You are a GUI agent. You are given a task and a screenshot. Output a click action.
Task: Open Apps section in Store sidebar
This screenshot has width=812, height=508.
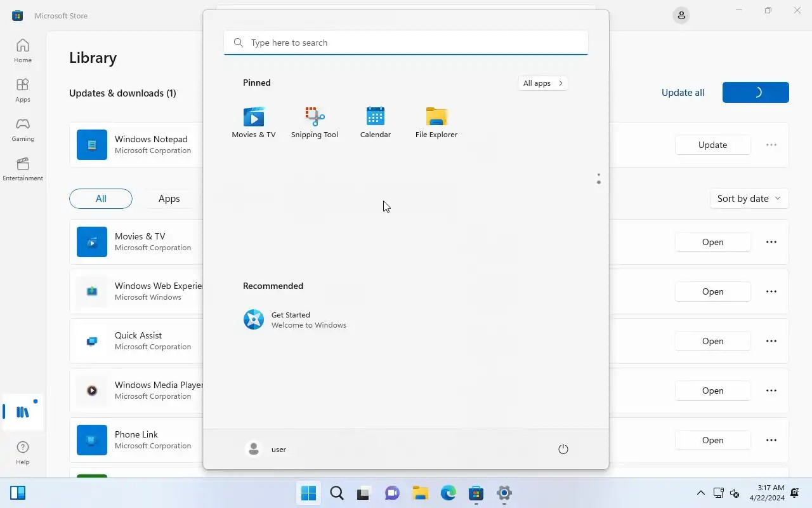coord(23,90)
